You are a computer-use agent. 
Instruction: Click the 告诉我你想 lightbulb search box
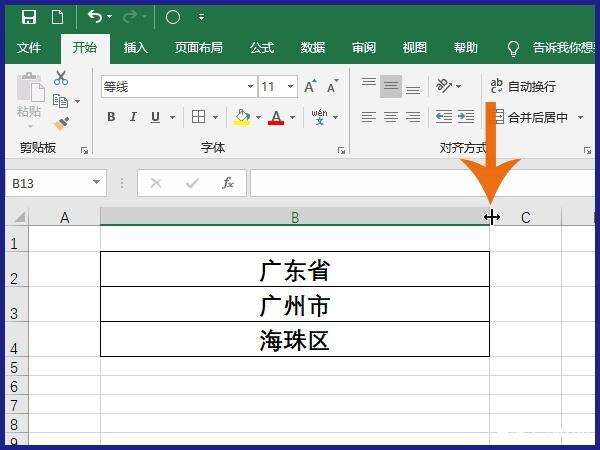tap(551, 48)
